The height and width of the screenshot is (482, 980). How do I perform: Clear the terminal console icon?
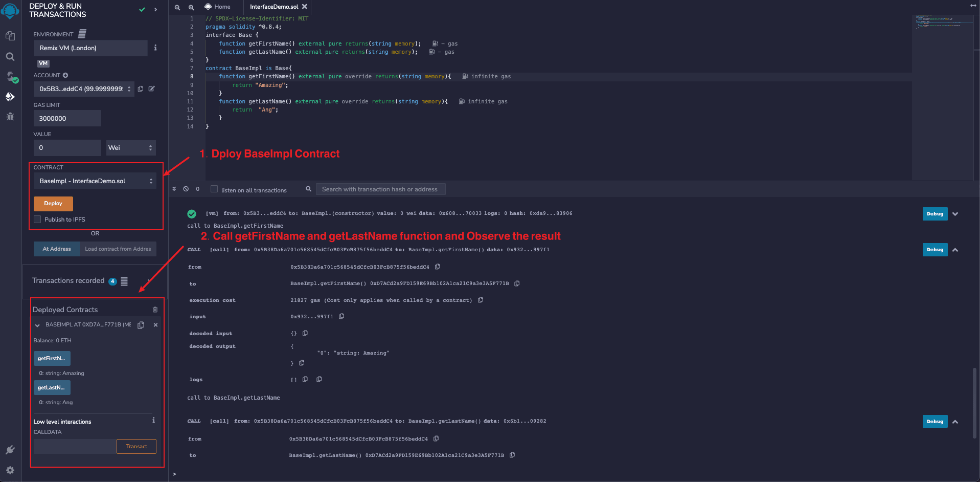[186, 189]
